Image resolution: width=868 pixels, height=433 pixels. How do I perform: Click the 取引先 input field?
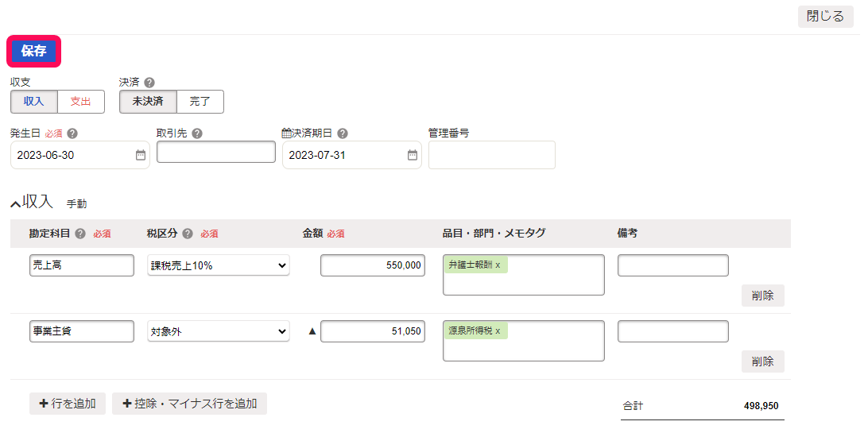pyautogui.click(x=216, y=152)
